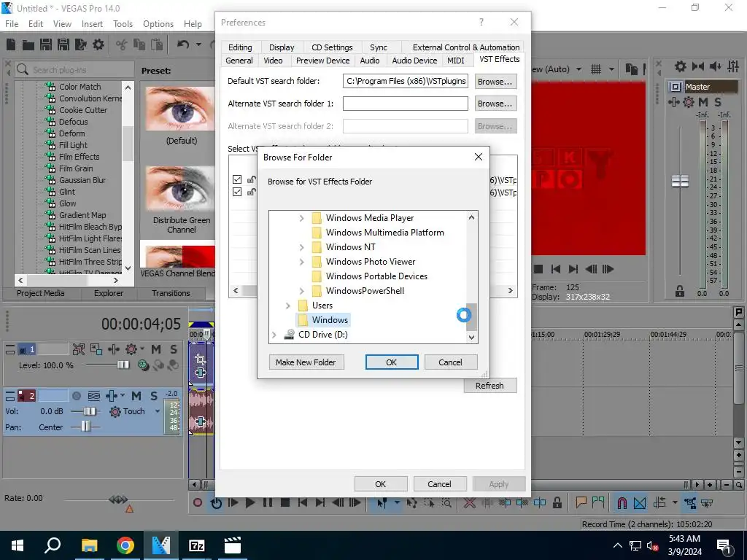
Task: Click the Pause button in transport bar
Action: (267, 502)
